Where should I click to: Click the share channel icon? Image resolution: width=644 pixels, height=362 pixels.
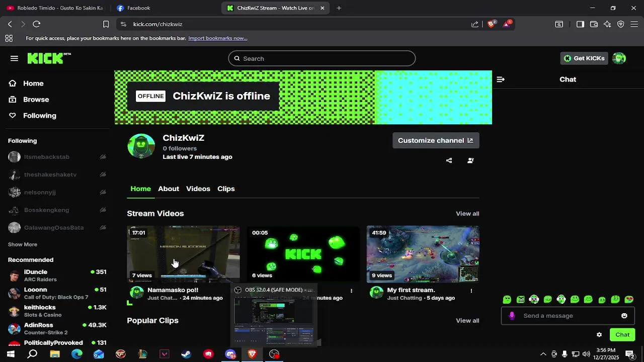point(449,160)
